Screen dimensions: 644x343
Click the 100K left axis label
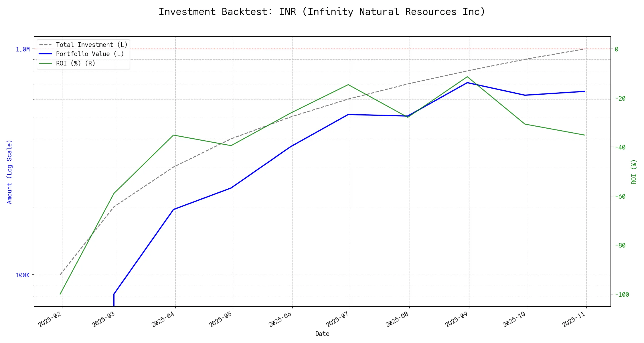(x=23, y=275)
